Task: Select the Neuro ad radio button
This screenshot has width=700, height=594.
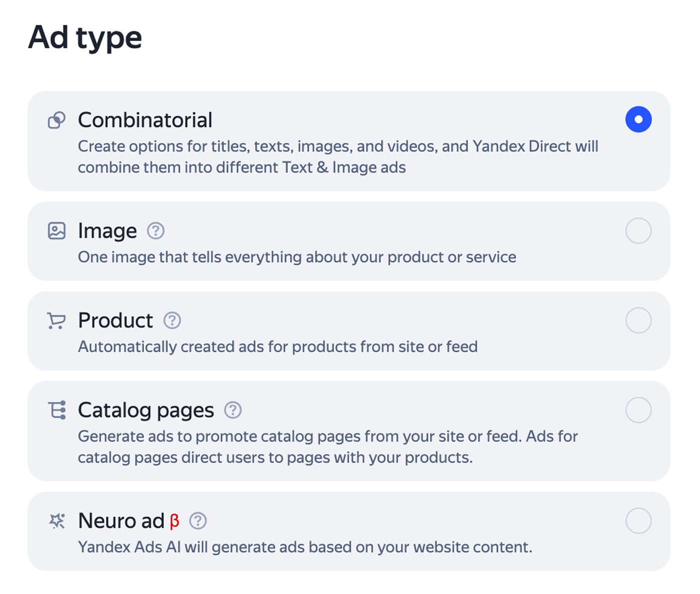Action: coord(638,521)
